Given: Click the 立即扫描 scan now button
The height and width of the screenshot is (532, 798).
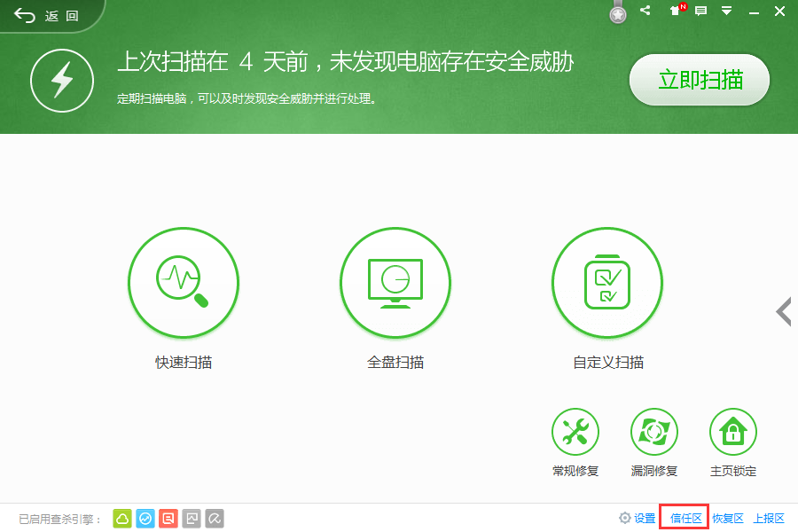Looking at the screenshot, I should pos(700,80).
